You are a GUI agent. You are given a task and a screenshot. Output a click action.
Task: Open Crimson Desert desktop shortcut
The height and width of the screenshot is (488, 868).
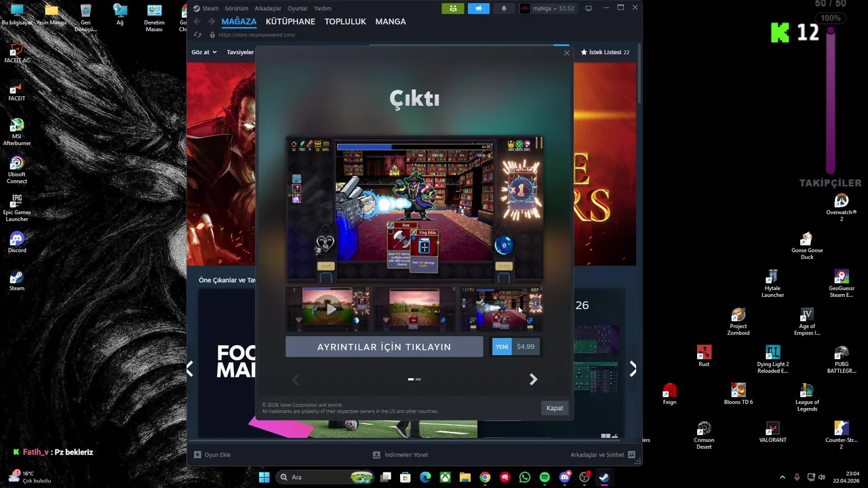coord(704,435)
